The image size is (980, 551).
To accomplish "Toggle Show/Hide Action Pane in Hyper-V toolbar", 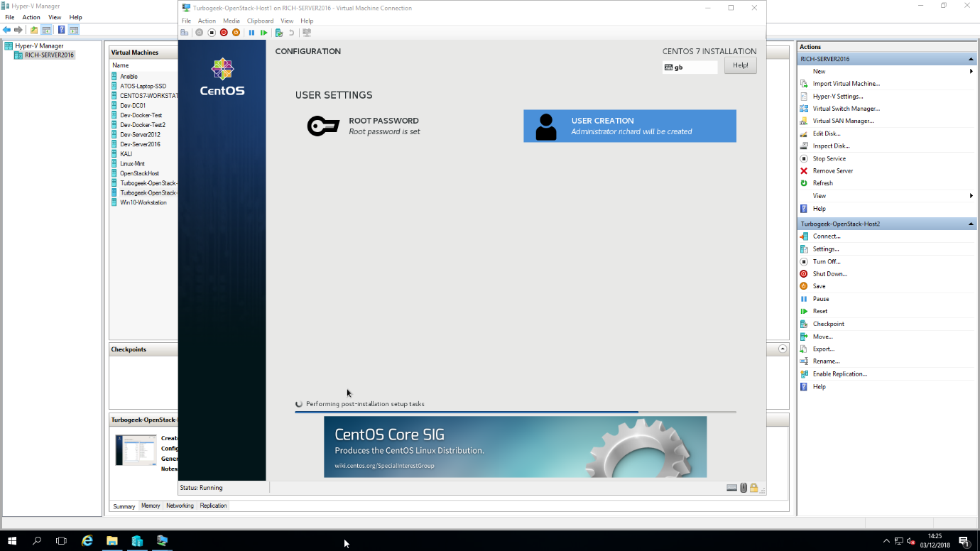I will pos(74,30).
